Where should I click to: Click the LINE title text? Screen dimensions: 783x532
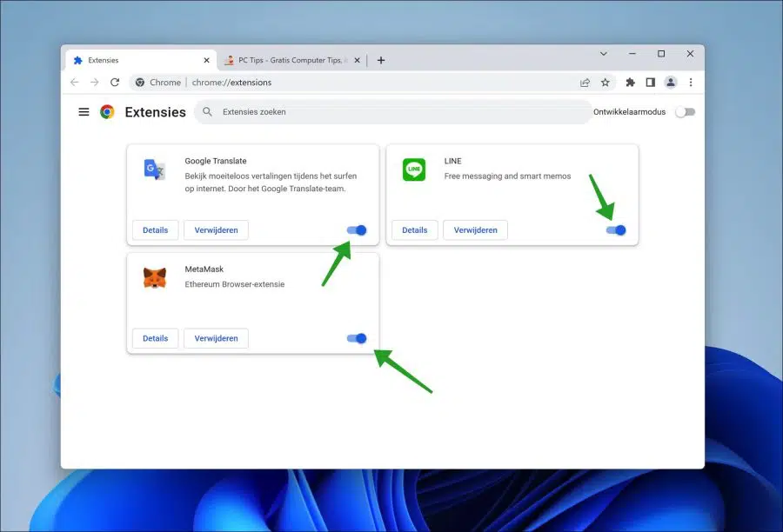pyautogui.click(x=453, y=161)
